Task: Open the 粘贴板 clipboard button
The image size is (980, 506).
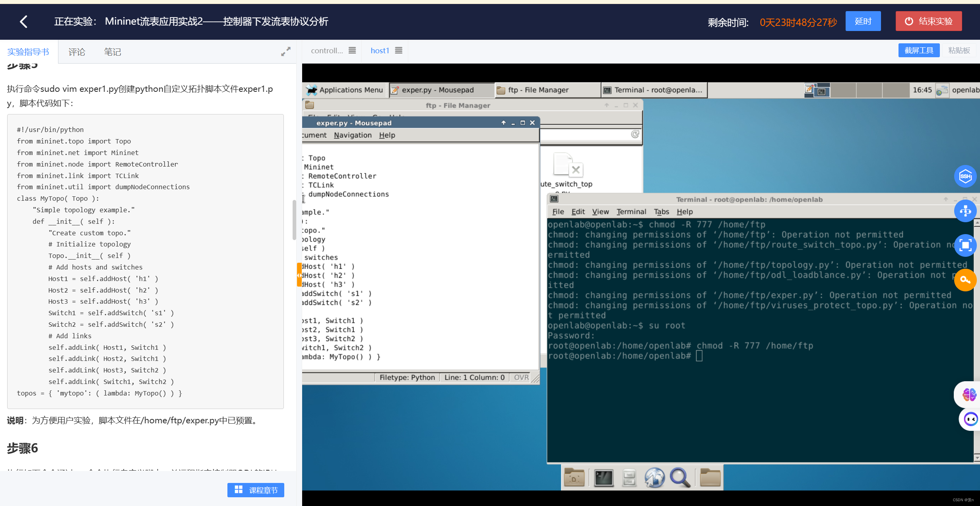Action: [x=959, y=50]
